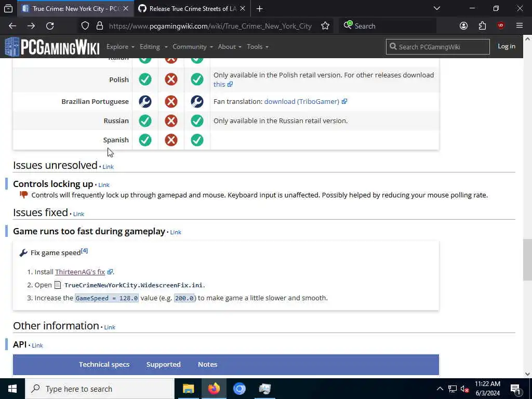Open the list all tabs dropdown arrow
The height and width of the screenshot is (399, 532).
[437, 8]
